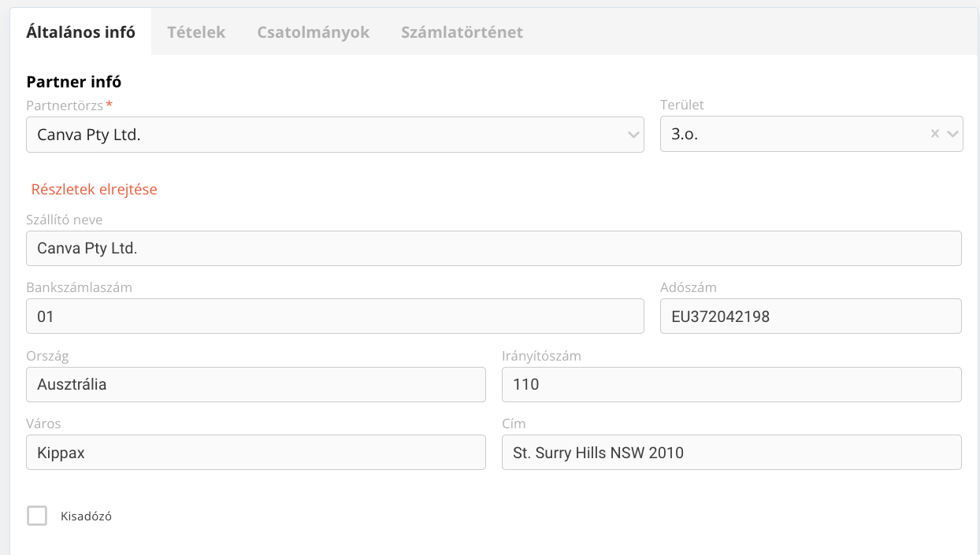This screenshot has height=555, width=980.
Task: Click the Ország label
Action: click(48, 356)
